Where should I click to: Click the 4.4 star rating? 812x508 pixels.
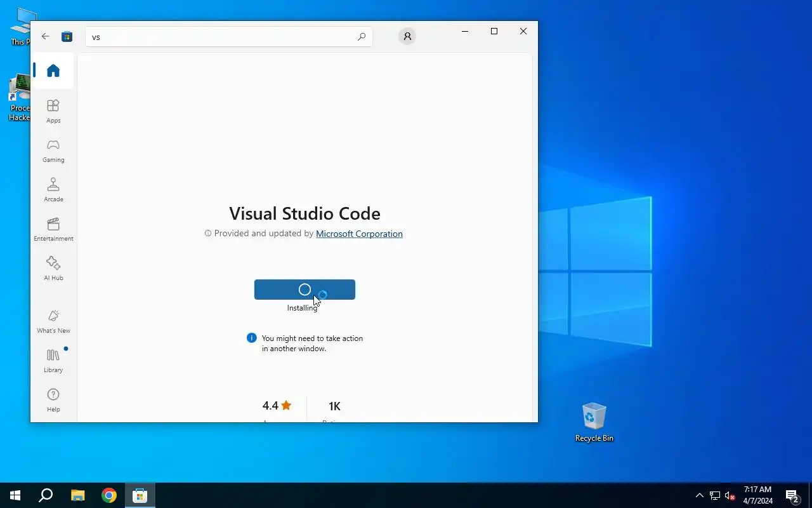click(x=277, y=406)
